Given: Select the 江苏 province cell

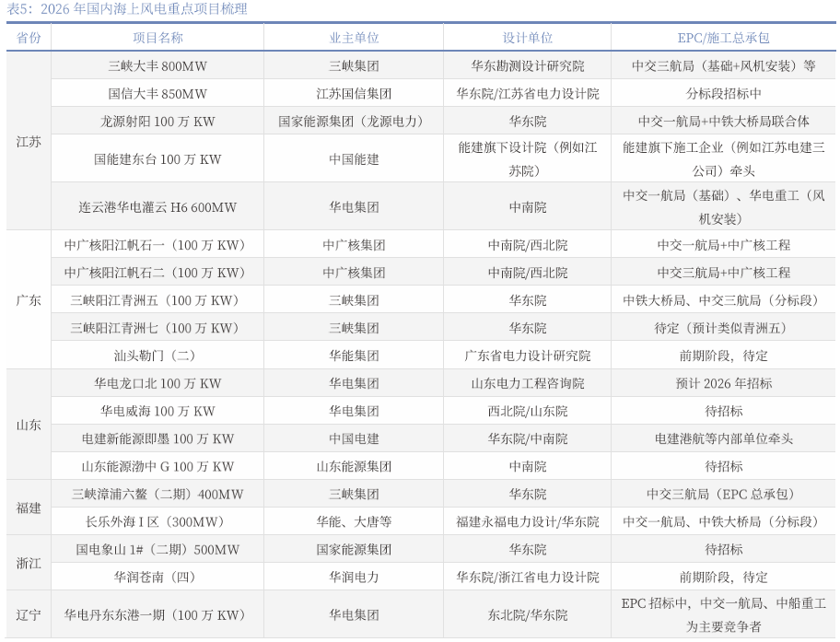Looking at the screenshot, I should pos(29,141).
